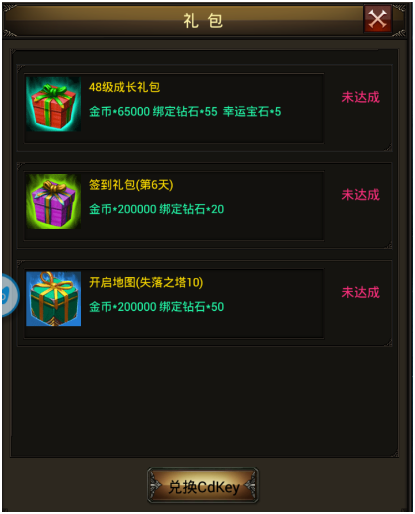This screenshot has width=415, height=514.
Task: Click the 幸运宝石*5 reward text
Action: click(x=252, y=111)
